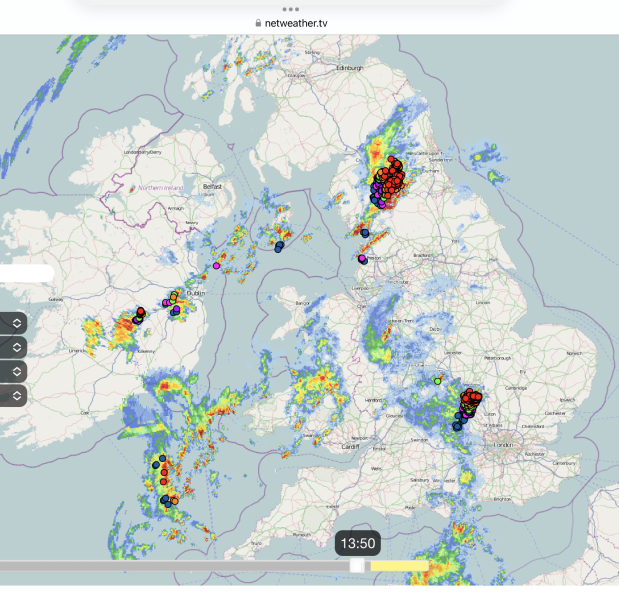Click the Peterborough label on the map
The height and width of the screenshot is (600, 619).
click(498, 358)
